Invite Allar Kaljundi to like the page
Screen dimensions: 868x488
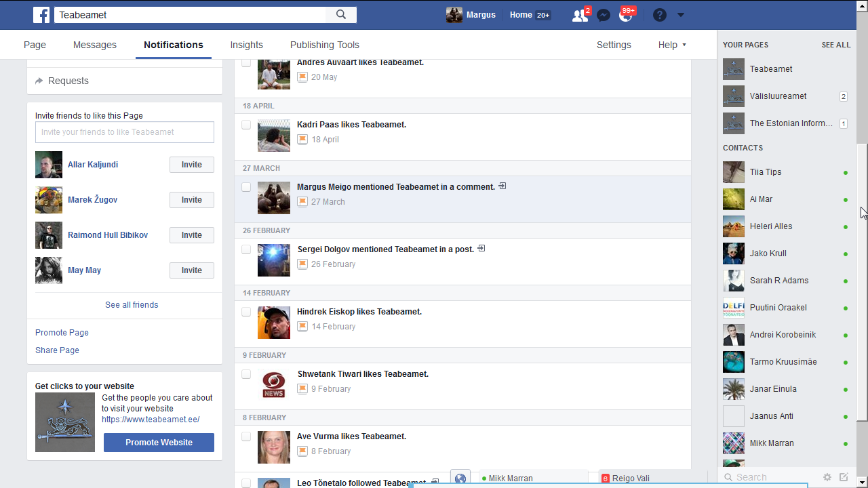(192, 165)
